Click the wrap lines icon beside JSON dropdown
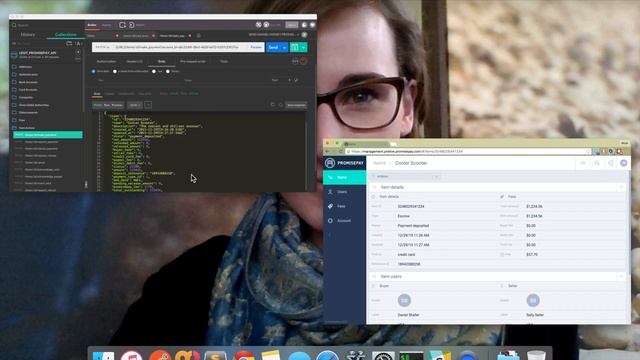The image size is (640, 360). pos(148,105)
